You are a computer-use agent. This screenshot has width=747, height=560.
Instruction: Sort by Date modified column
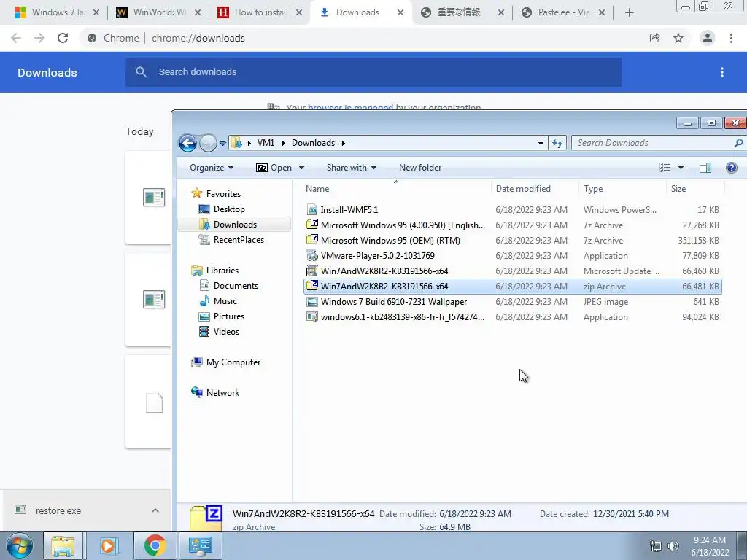523,189
